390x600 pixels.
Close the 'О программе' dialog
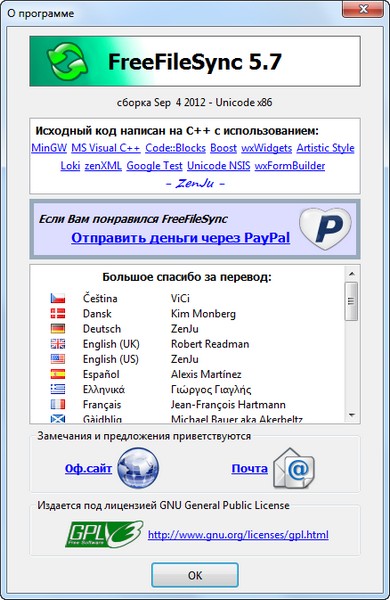(362, 9)
